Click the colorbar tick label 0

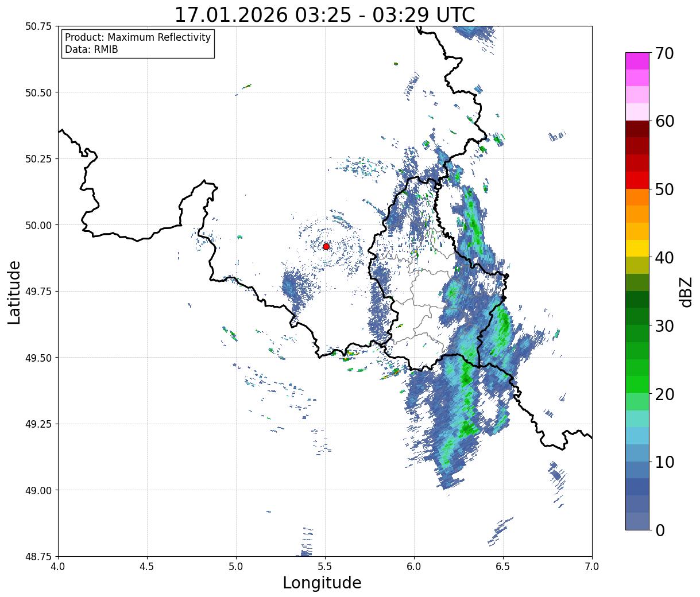point(660,530)
